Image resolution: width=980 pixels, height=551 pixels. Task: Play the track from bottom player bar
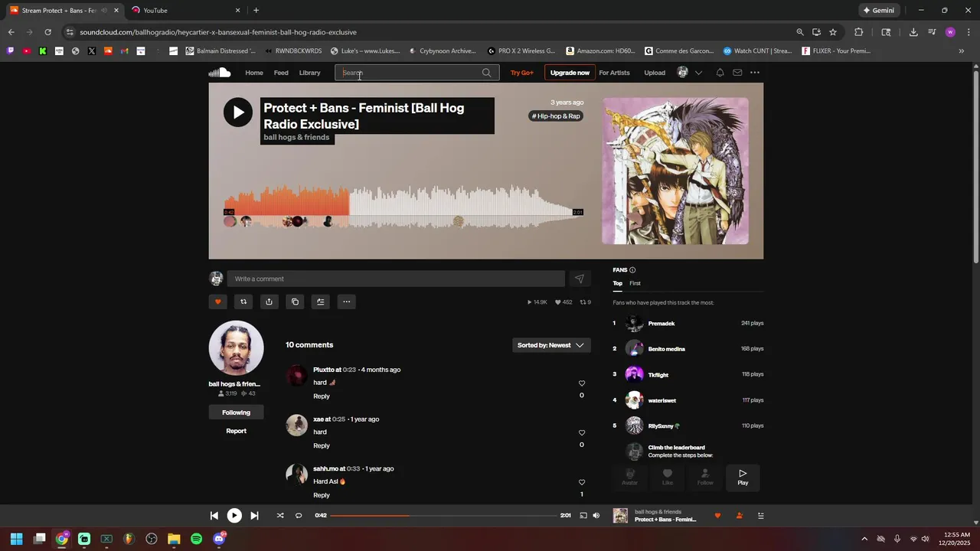(x=234, y=516)
